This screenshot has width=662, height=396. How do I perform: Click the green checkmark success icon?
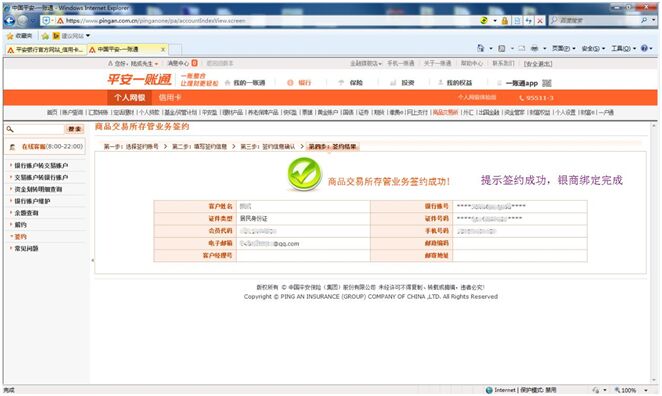(x=304, y=174)
